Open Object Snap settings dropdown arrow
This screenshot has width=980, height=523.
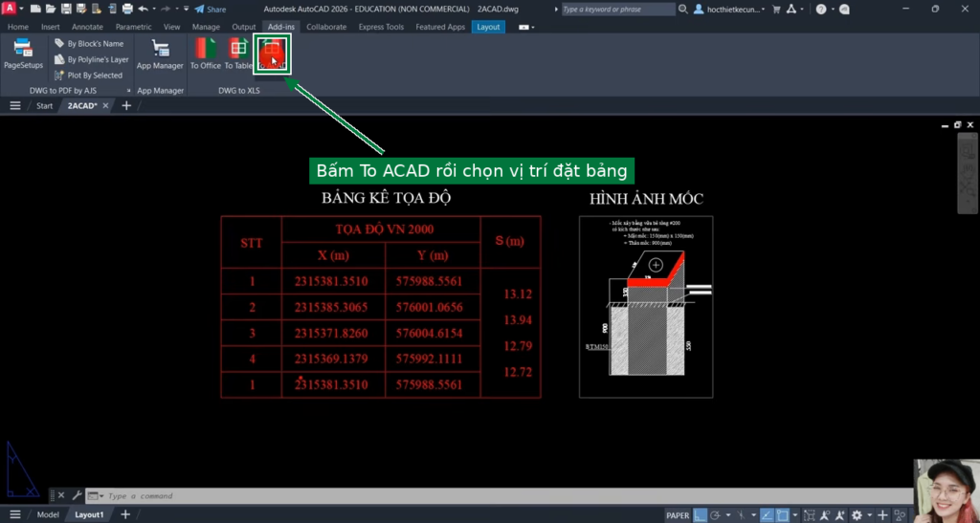tap(795, 515)
